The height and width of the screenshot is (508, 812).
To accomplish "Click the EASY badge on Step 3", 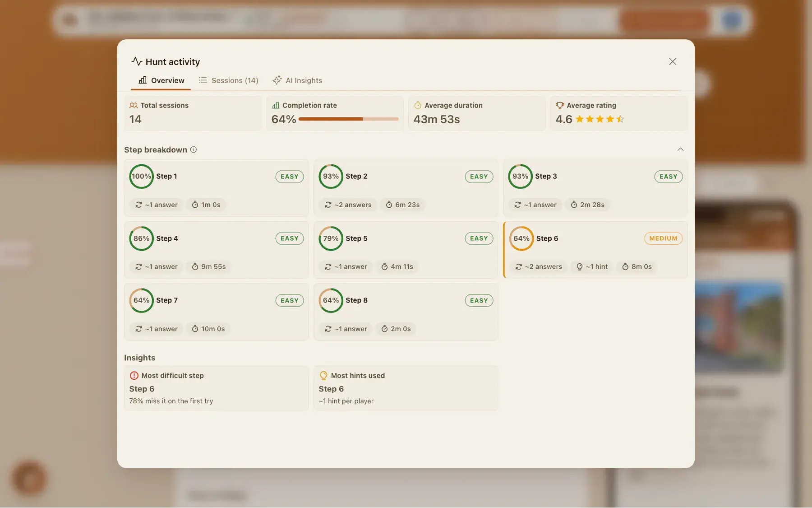I will [669, 177].
